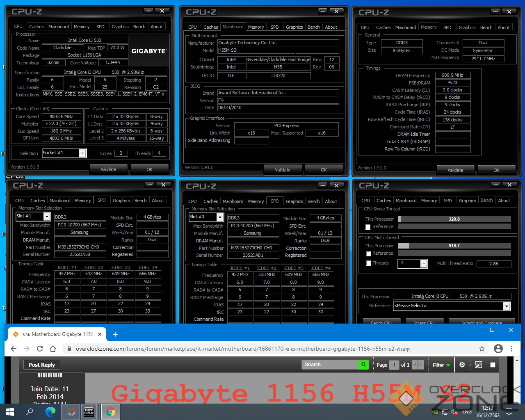Click the DRAM Frequency value 909.9 MHz
Screen dimensions: 525x420
(452, 75)
